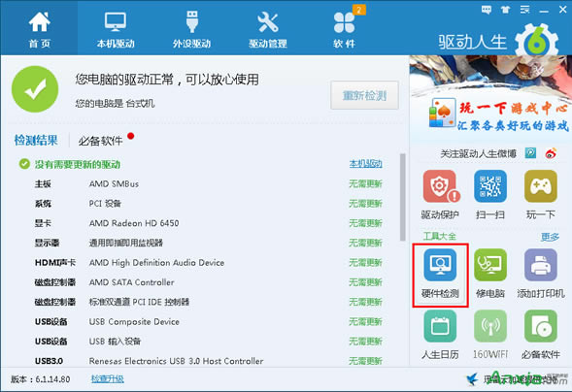The image size is (572, 392).
Task: Follow the 本机驱动 link in results
Action: click(x=365, y=164)
